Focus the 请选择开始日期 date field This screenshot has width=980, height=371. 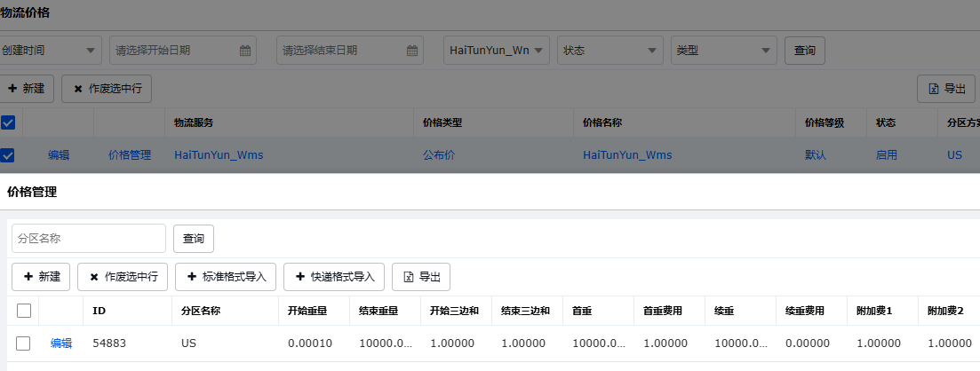click(x=183, y=50)
